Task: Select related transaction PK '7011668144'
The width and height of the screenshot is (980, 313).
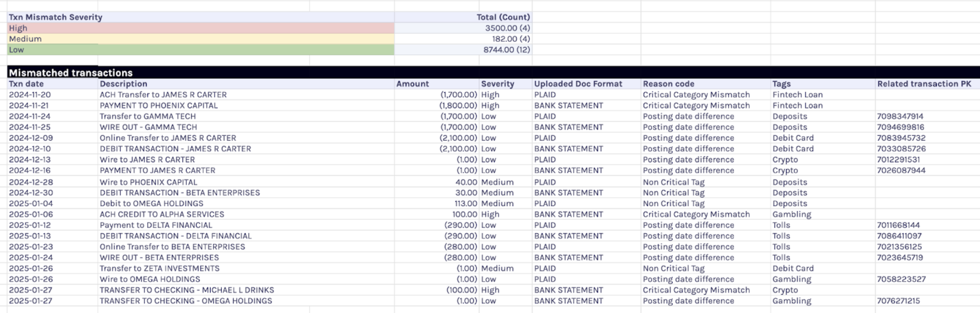Action: pyautogui.click(x=927, y=225)
